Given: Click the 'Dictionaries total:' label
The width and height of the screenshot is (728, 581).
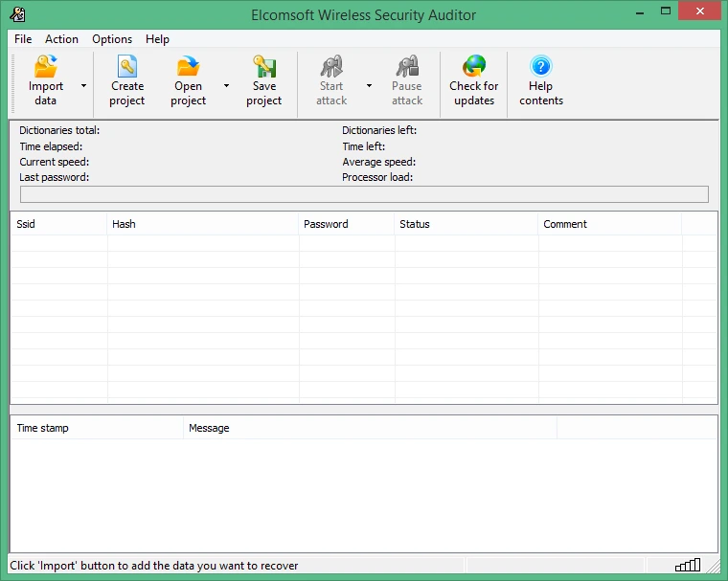Looking at the screenshot, I should click(59, 130).
